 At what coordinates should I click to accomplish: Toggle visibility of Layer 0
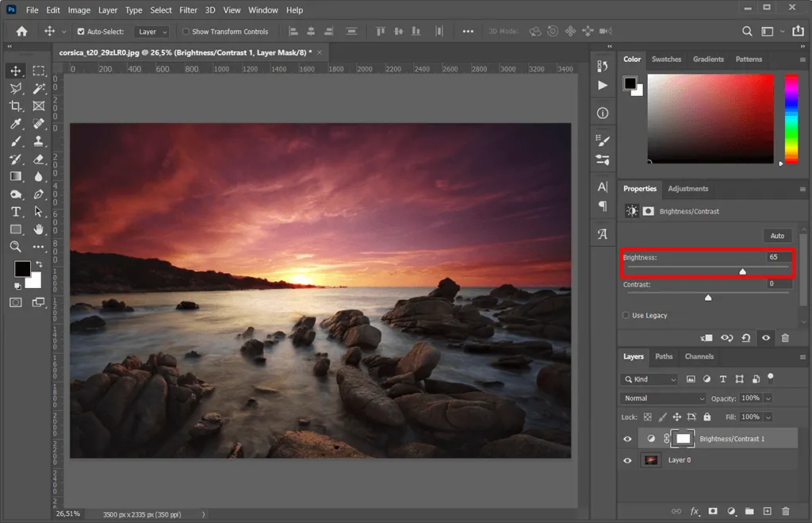tap(627, 460)
